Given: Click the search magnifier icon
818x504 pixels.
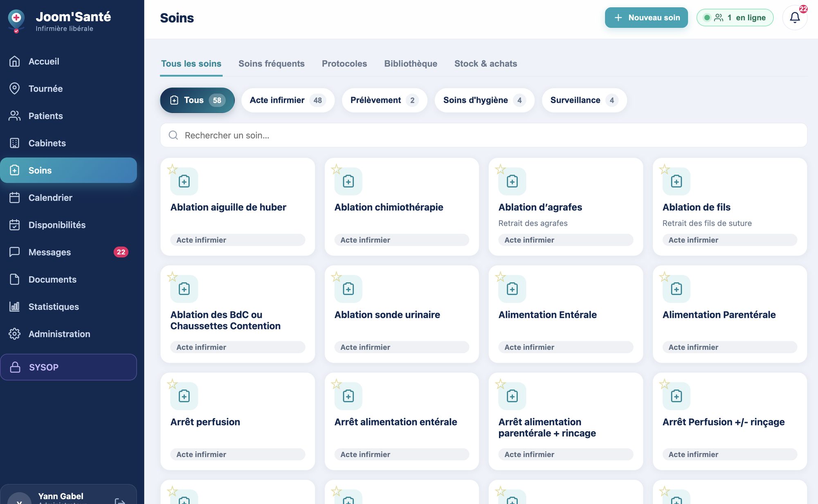Looking at the screenshot, I should coord(173,135).
